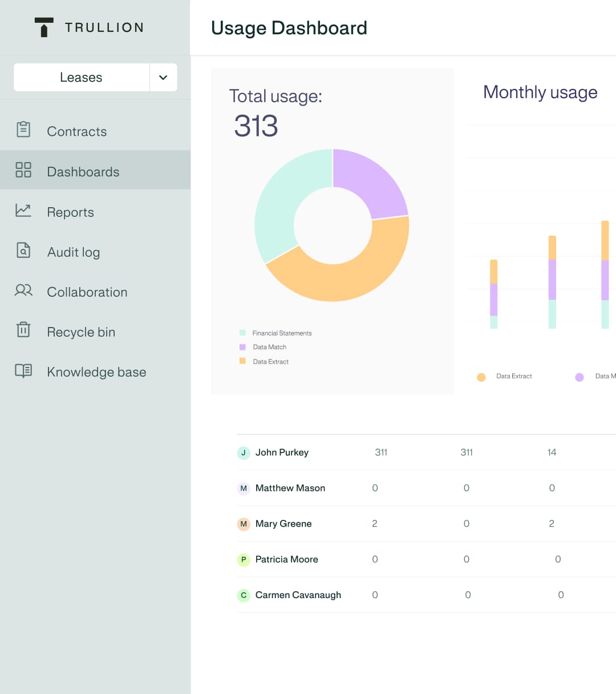Click the Trullion logo

(88, 27)
